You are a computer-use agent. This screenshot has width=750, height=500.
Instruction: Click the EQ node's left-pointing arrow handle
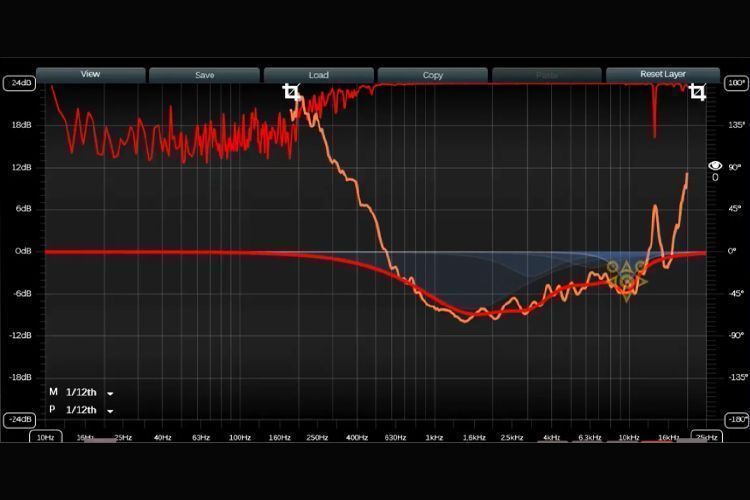pos(612,282)
